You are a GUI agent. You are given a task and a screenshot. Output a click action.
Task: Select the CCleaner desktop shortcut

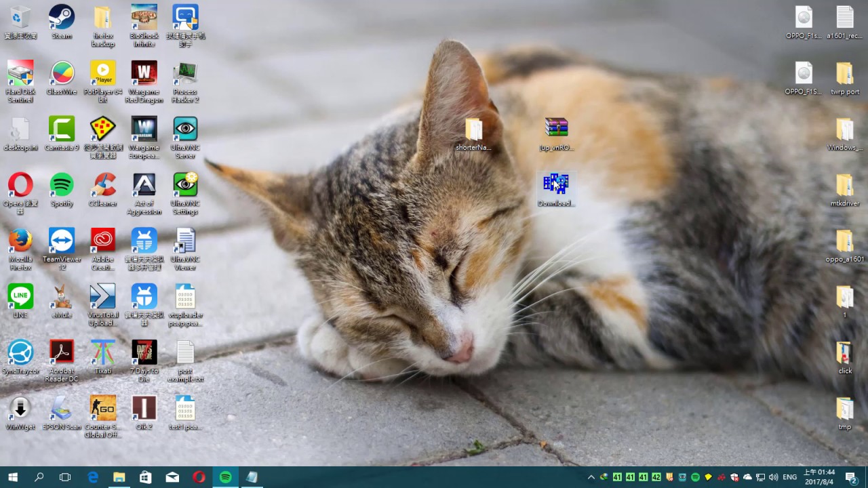[x=103, y=189]
